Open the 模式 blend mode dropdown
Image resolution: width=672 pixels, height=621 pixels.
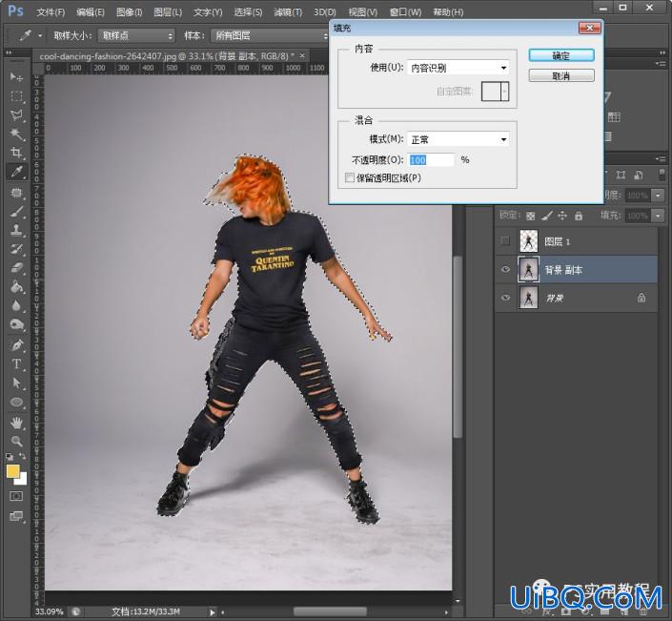pos(458,139)
